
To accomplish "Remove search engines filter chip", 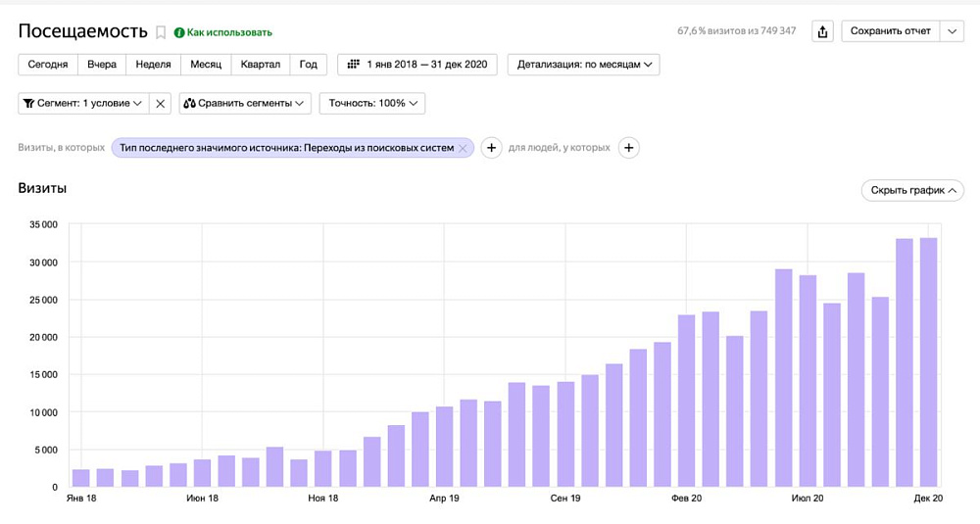I will click(x=464, y=148).
